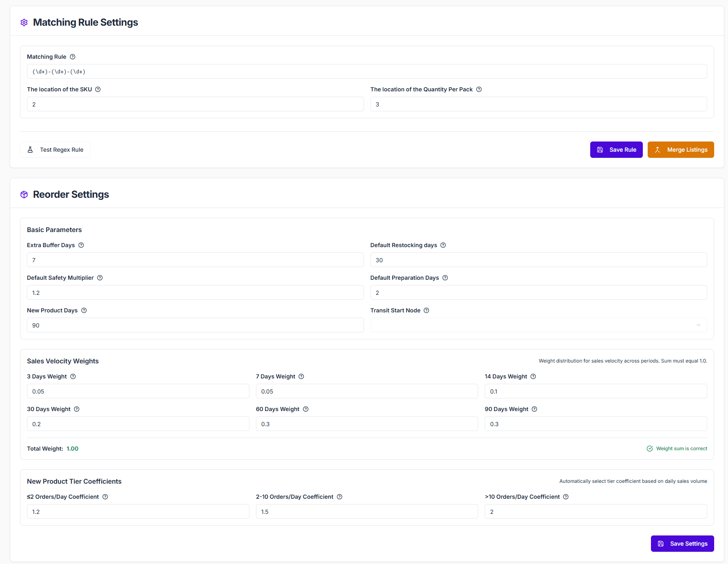Click the help icon for 2-10 Orders/Day Coefficient
Image resolution: width=728 pixels, height=564 pixels.
coord(340,497)
